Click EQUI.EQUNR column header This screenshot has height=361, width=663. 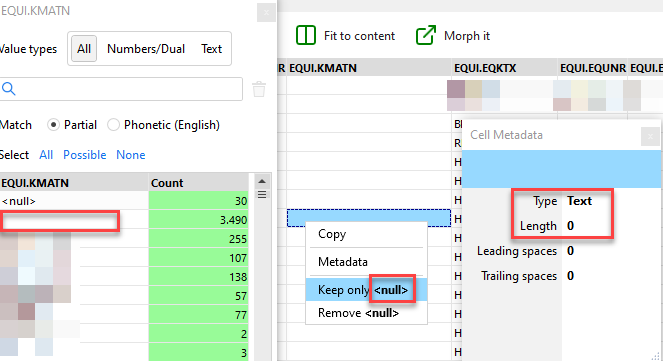click(592, 68)
